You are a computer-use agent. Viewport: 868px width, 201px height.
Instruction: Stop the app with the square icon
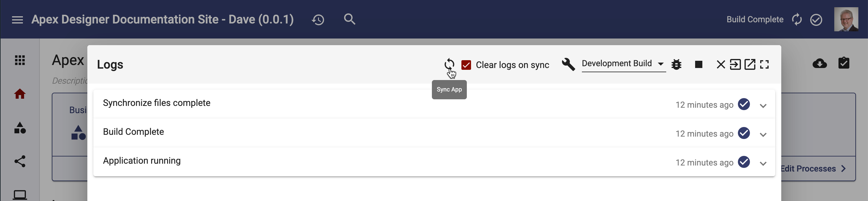tap(698, 64)
